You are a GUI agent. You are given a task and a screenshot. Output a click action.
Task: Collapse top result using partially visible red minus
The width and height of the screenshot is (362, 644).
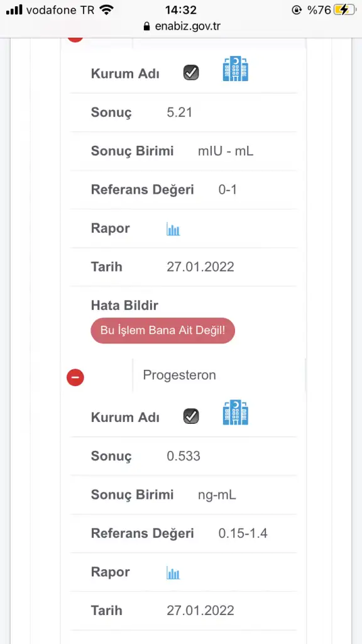tap(75, 40)
